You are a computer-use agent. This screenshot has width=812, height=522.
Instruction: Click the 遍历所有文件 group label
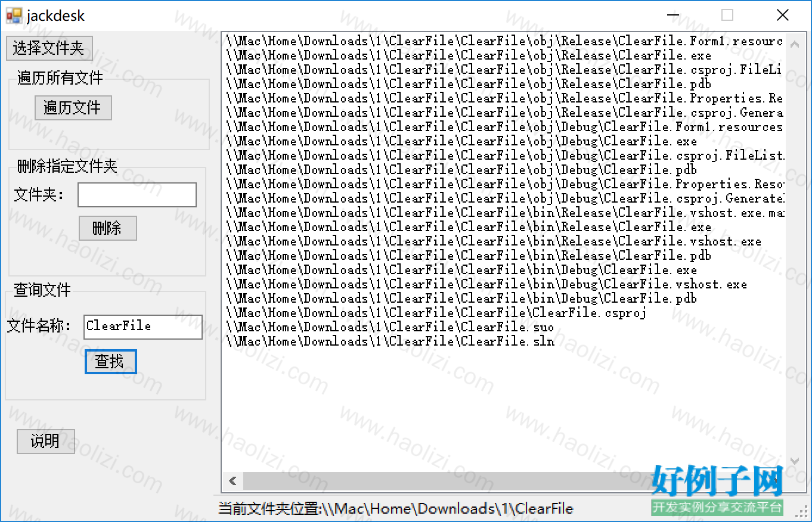(x=60, y=78)
